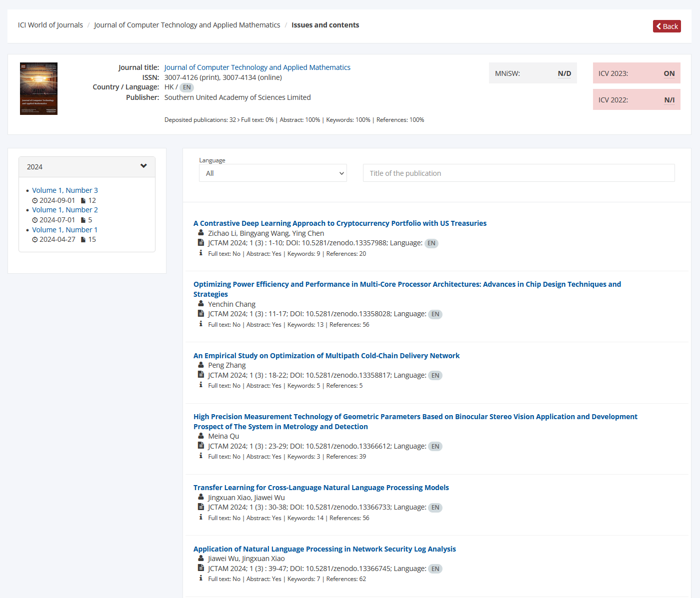Click the clock icon beside 2024-09-01

[35, 201]
